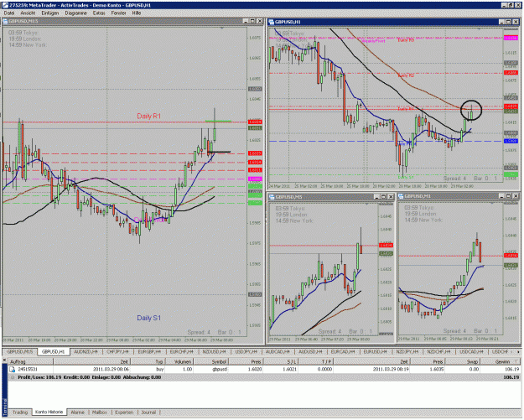
Task: Open the Hilfe menu
Action: point(137,13)
